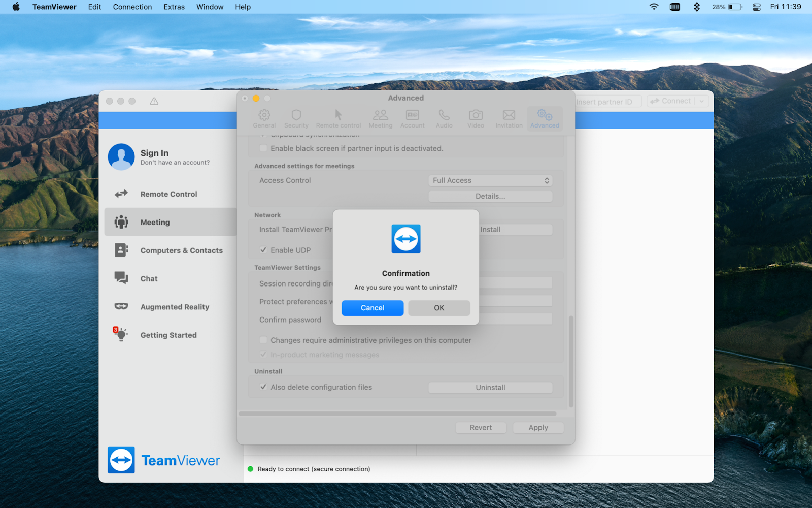
Task: Open Getting Started in the sidebar
Action: [171, 335]
